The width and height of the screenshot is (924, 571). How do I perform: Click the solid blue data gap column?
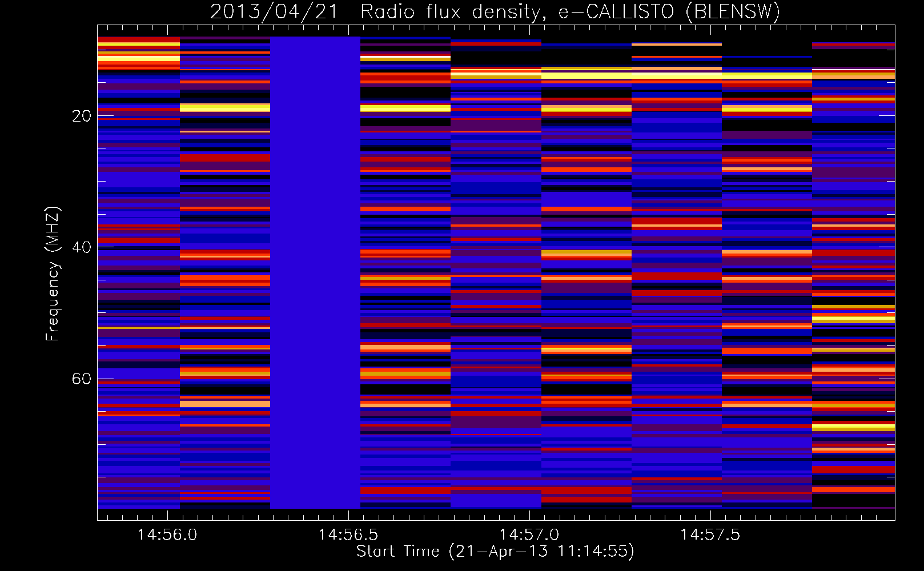(x=315, y=272)
